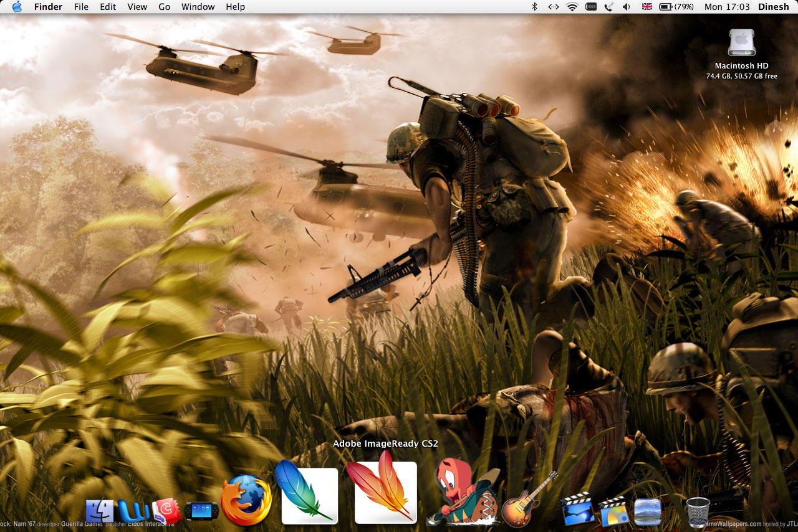Launch the blue W app in Dock
The image size is (798, 532).
(x=133, y=511)
